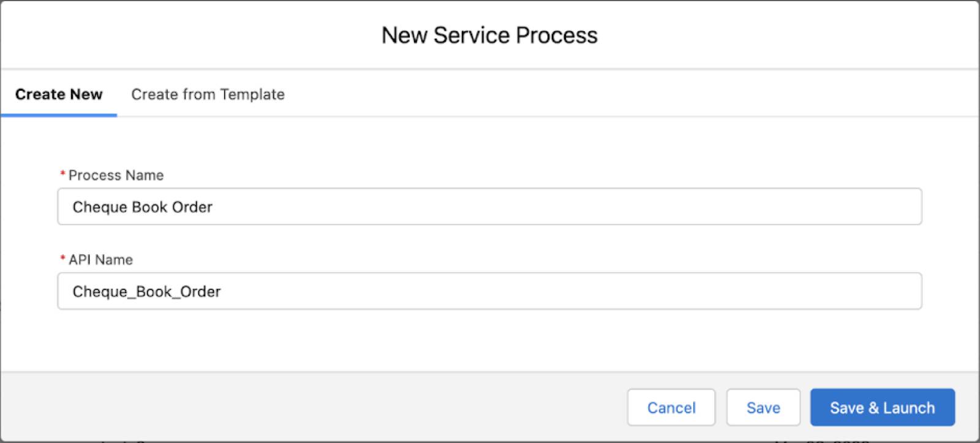Click the footer bar of the dialog

pyautogui.click(x=306, y=407)
